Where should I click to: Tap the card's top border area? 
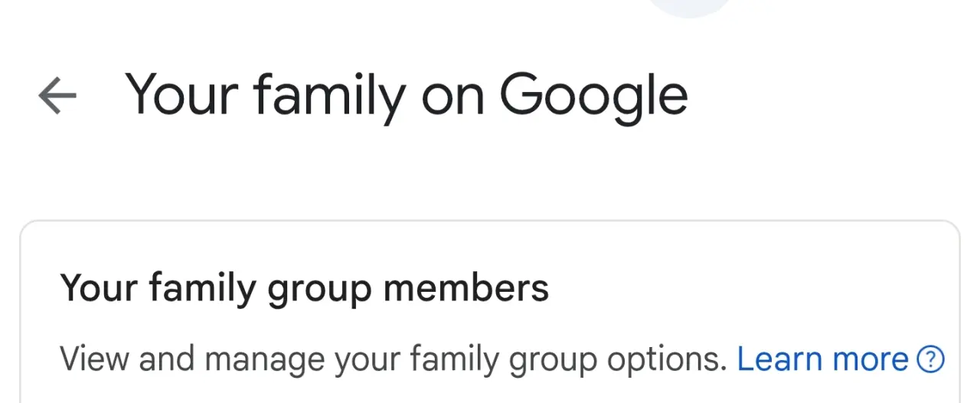pos(490,222)
